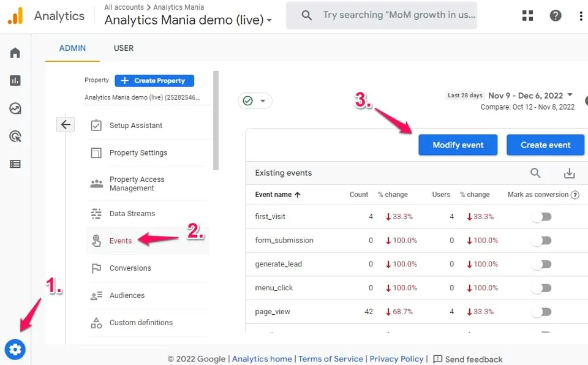Toggle page_view as conversion
This screenshot has width=588, height=365.
click(542, 312)
